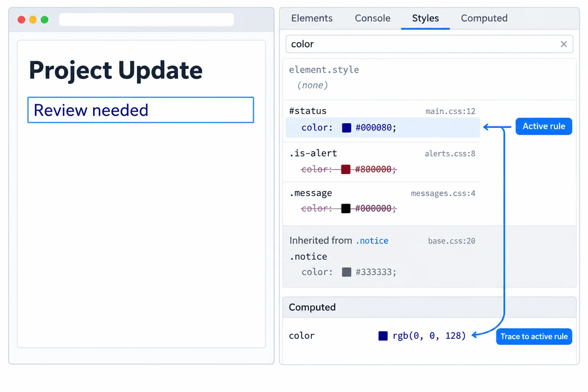This screenshot has height=392, width=588.
Task: Click the browser address bar
Action: click(x=146, y=20)
